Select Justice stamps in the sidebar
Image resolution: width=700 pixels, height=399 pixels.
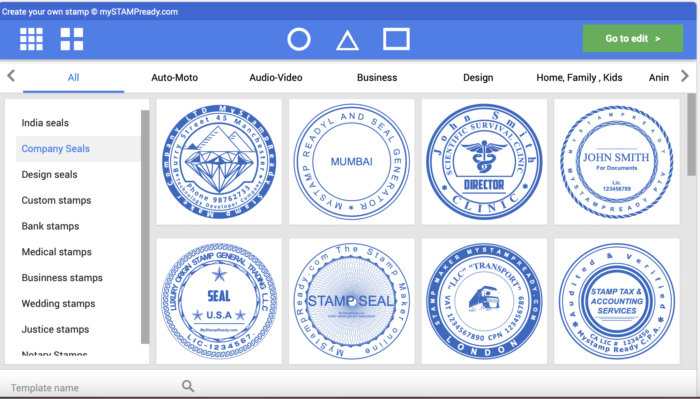[78, 329]
